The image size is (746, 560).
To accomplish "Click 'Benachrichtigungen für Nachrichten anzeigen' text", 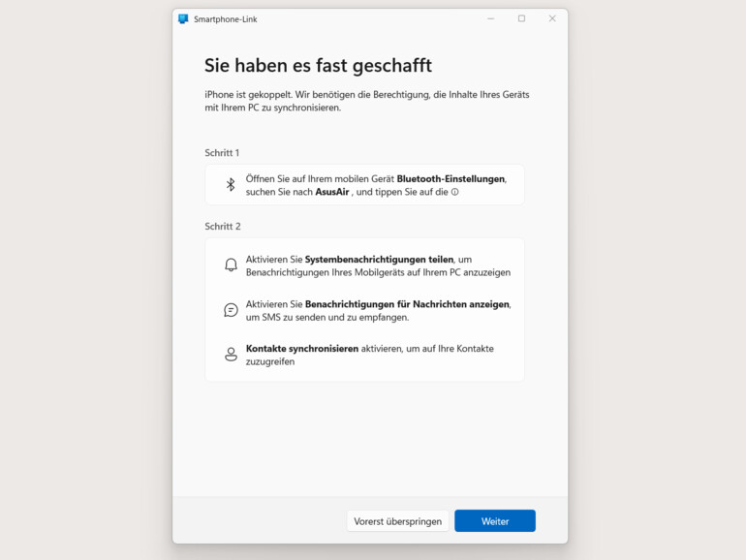I will 407,304.
